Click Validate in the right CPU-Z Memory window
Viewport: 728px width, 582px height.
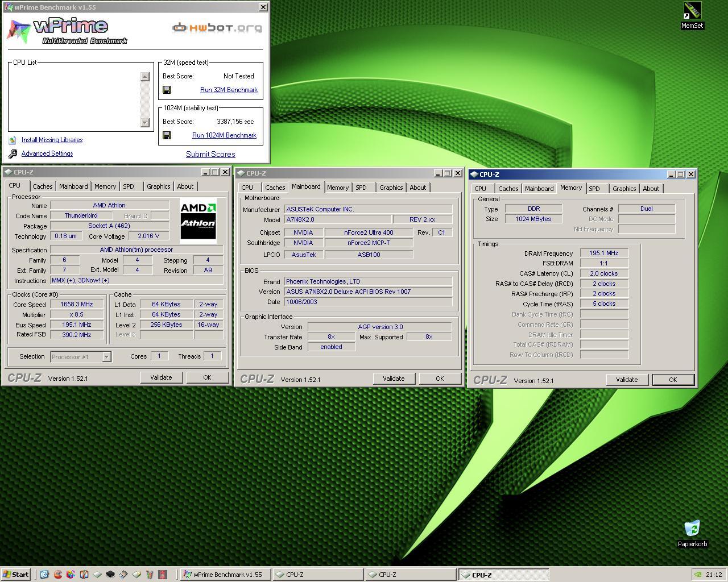click(627, 380)
